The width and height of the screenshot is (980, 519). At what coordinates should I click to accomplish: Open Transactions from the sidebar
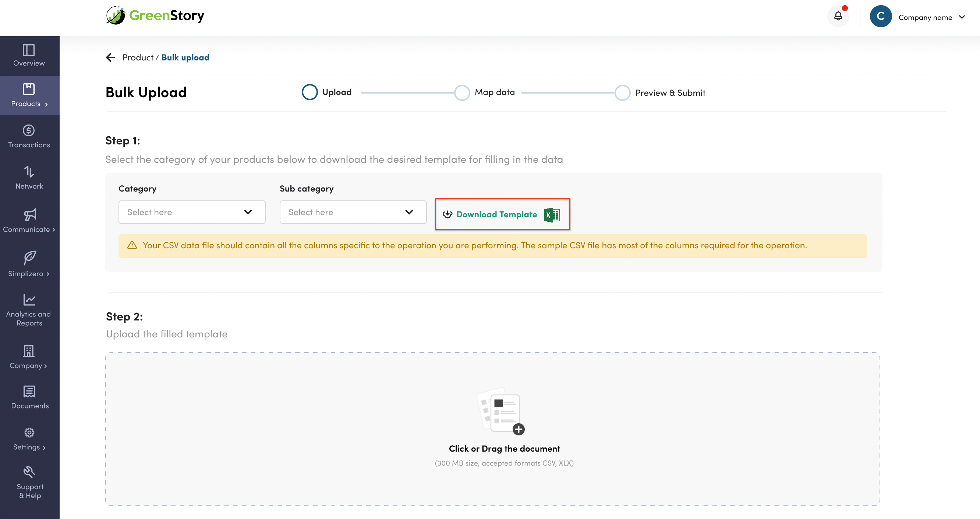[x=29, y=136]
